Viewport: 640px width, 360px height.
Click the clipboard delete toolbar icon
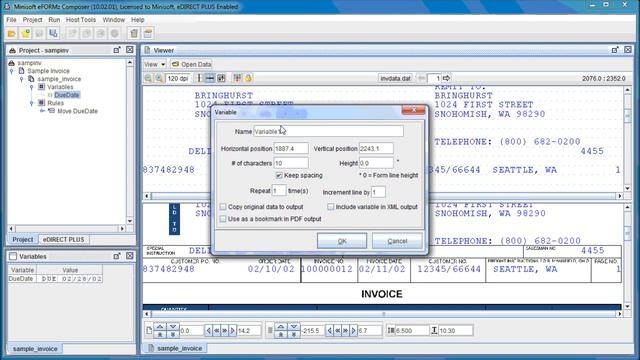tap(134, 33)
